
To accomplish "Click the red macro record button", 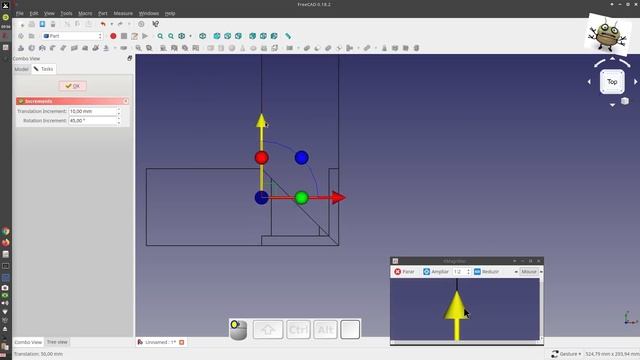I will click(x=113, y=36).
